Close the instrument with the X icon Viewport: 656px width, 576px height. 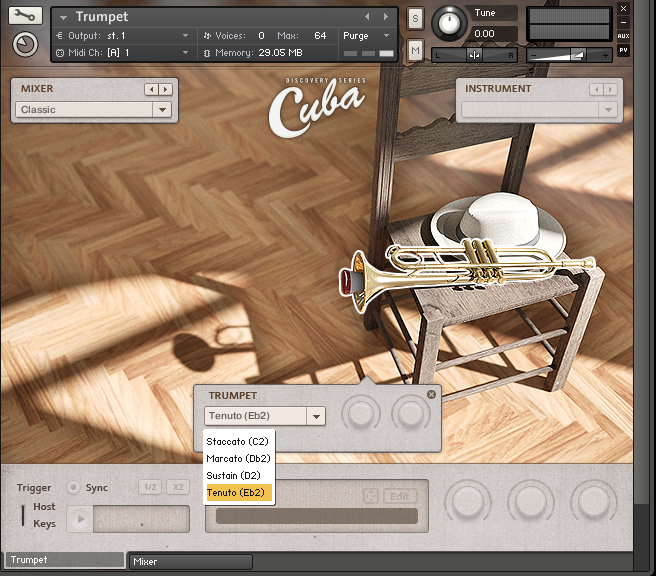click(x=623, y=8)
